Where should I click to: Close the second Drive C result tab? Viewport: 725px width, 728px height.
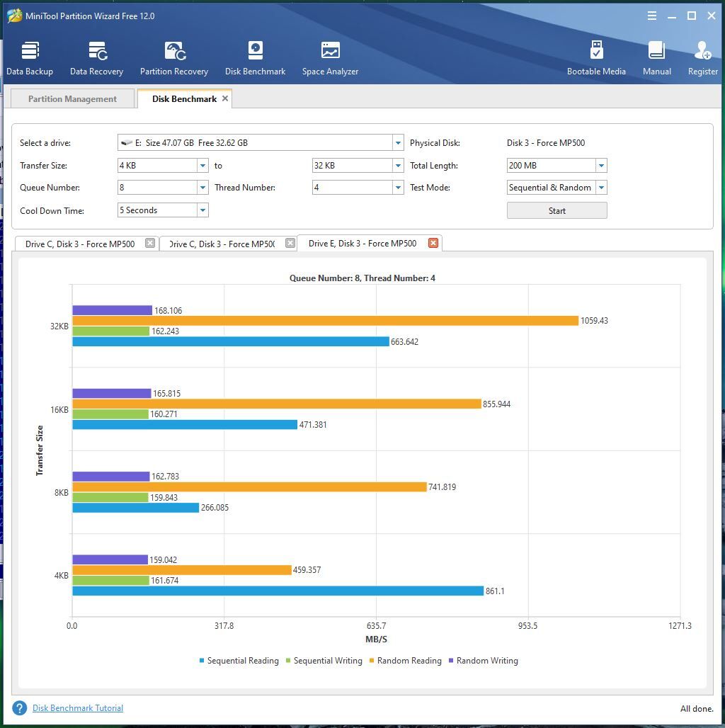(290, 244)
